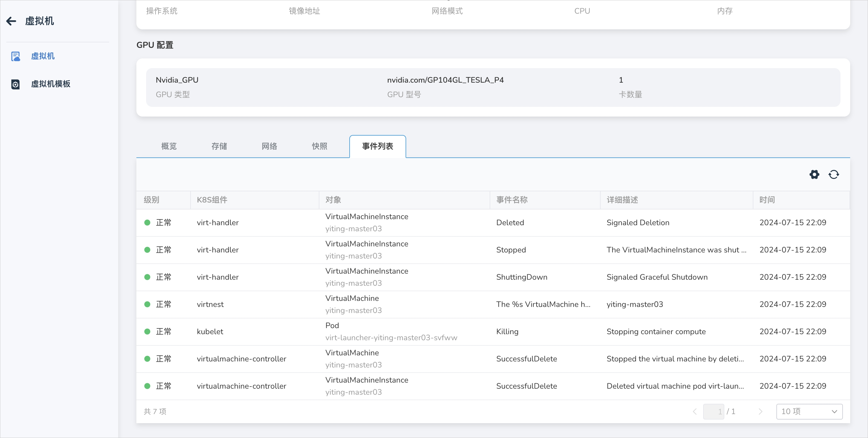
Task: Click 'Stopped the virtual machine by deleti...' description
Action: pos(675,359)
